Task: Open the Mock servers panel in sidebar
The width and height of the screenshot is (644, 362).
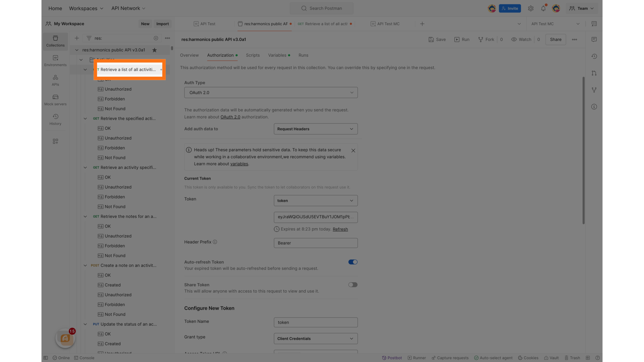Action: pos(55,100)
